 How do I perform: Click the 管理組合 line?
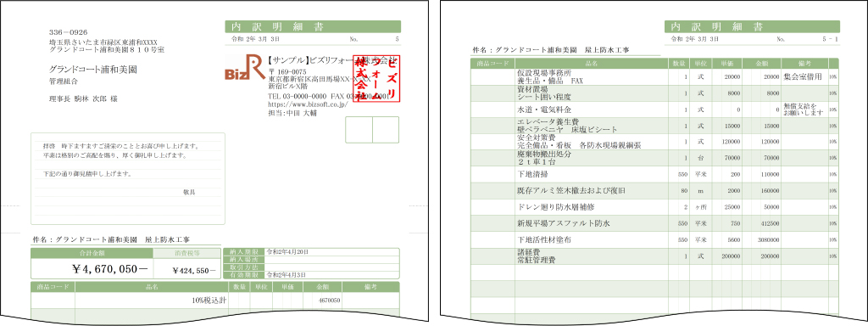(x=63, y=82)
